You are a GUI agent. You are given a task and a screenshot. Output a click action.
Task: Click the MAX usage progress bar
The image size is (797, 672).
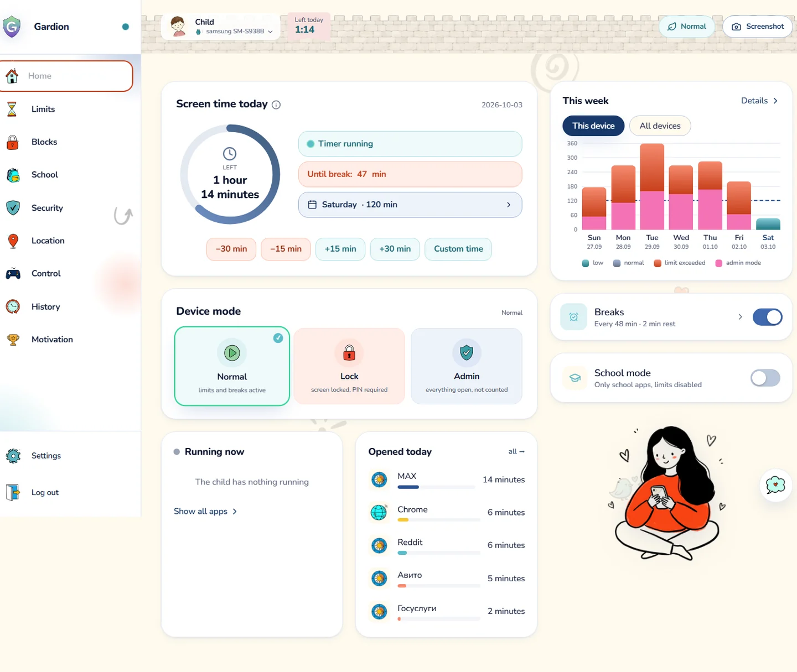pos(436,487)
